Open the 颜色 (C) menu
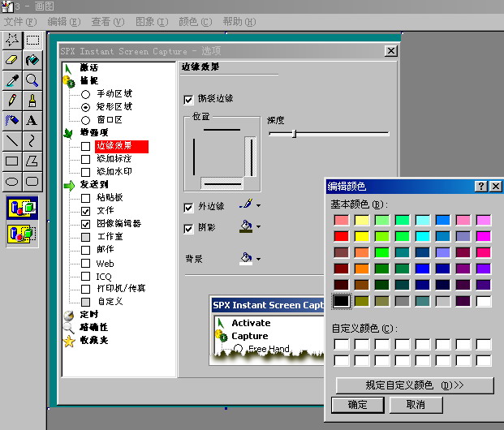This screenshot has height=430, width=504. point(195,21)
